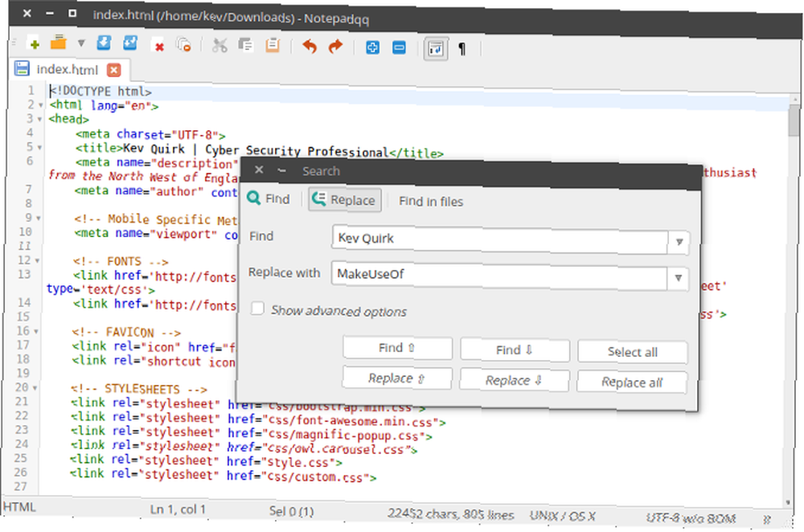This screenshot has width=804, height=532.
Task: Switch to the Replace tab in Search dialog
Action: click(345, 199)
